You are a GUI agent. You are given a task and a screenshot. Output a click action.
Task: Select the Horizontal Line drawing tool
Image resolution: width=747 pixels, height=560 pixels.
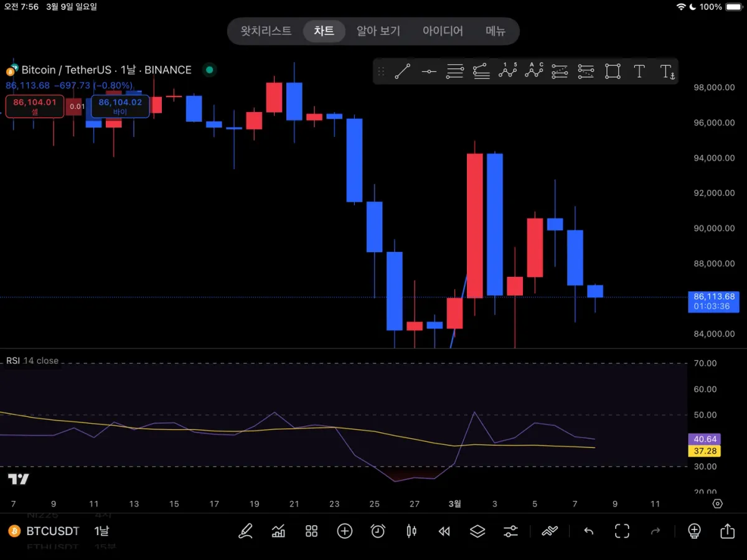[429, 72]
